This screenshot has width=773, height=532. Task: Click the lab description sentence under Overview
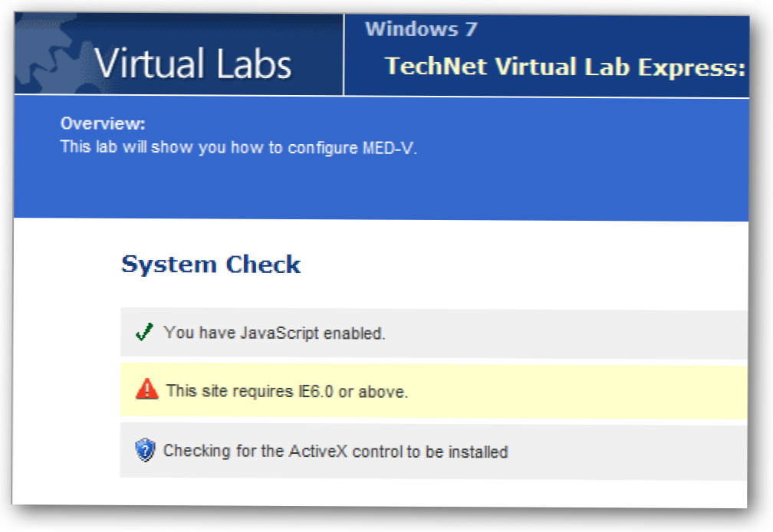pos(238,147)
